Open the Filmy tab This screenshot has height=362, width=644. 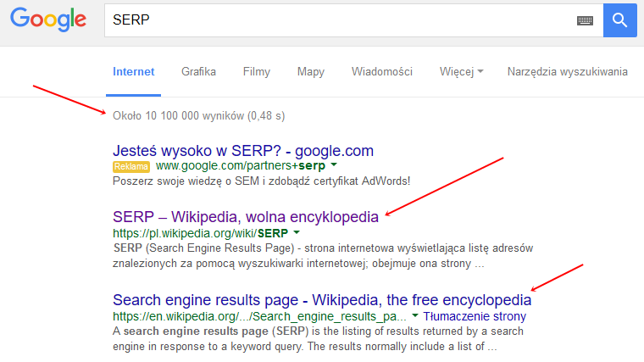256,71
